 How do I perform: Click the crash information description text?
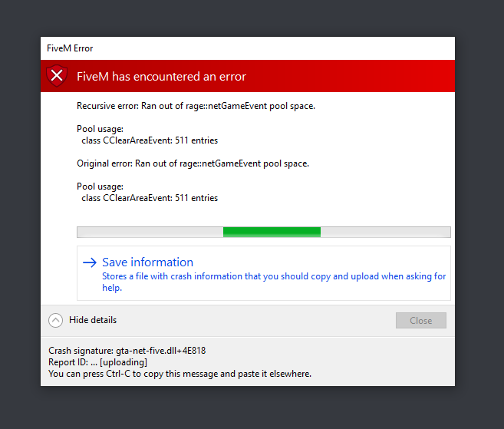click(x=274, y=282)
